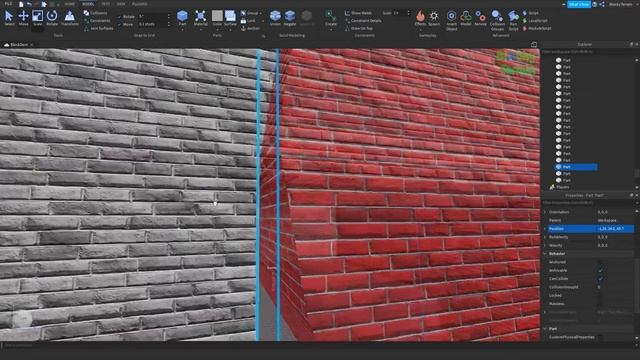
Task: Click the Constraints option in Tools
Action: (x=97, y=21)
